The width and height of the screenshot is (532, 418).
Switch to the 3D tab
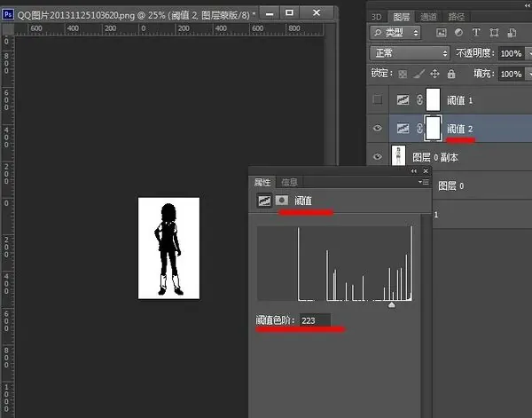click(376, 17)
